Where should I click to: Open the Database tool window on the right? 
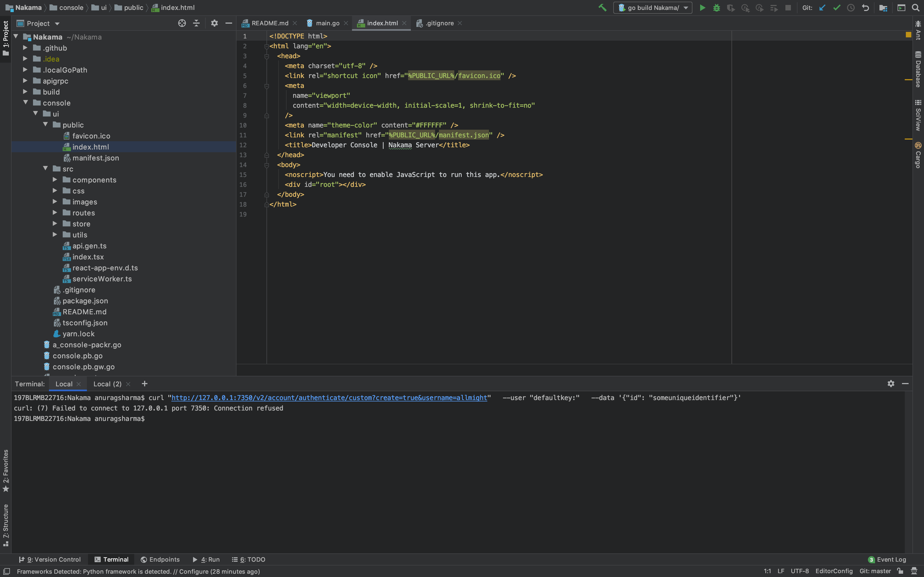pos(918,69)
